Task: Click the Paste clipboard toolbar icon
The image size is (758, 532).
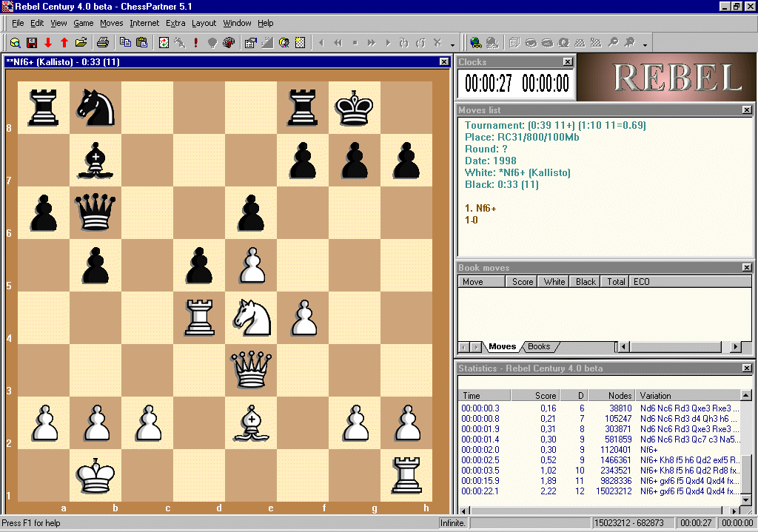Action: (141, 43)
